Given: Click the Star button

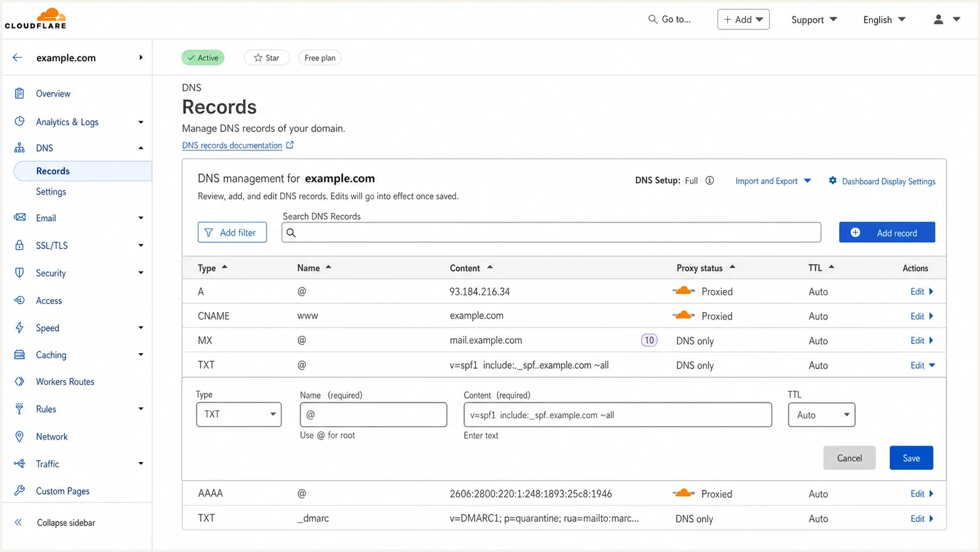Looking at the screenshot, I should [267, 57].
